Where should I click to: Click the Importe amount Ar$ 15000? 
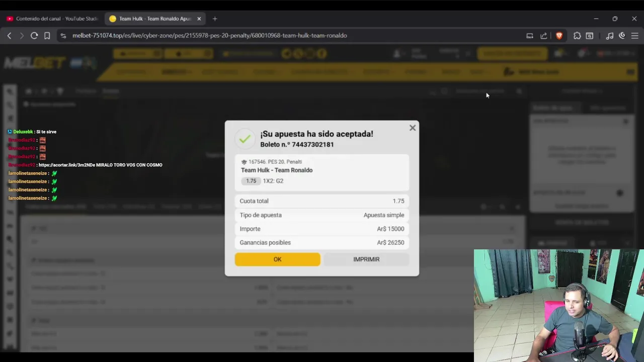(390, 229)
